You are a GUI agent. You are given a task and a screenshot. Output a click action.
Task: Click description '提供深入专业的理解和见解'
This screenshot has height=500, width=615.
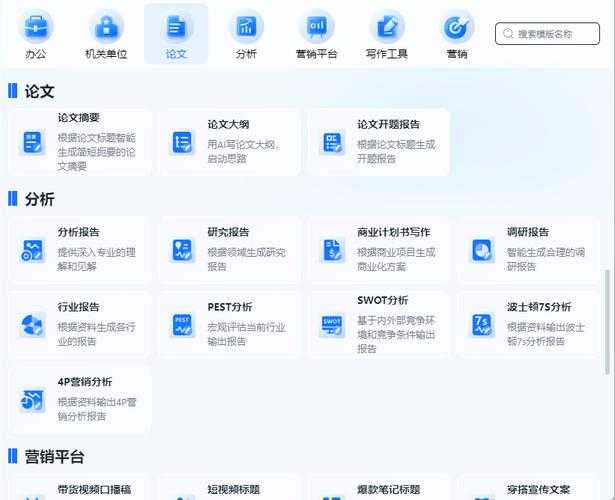pyautogui.click(x=96, y=259)
